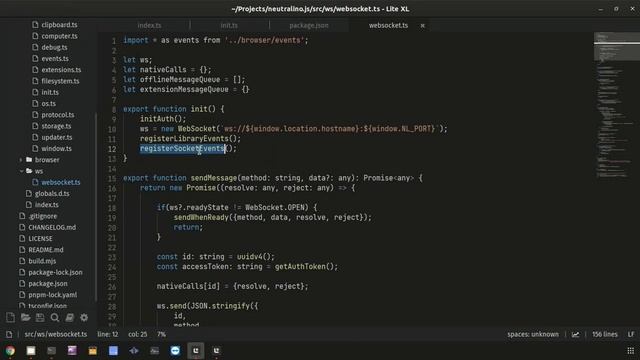The height and width of the screenshot is (360, 640).
Task: Open LICENSE in file tree
Action: pos(40,238)
